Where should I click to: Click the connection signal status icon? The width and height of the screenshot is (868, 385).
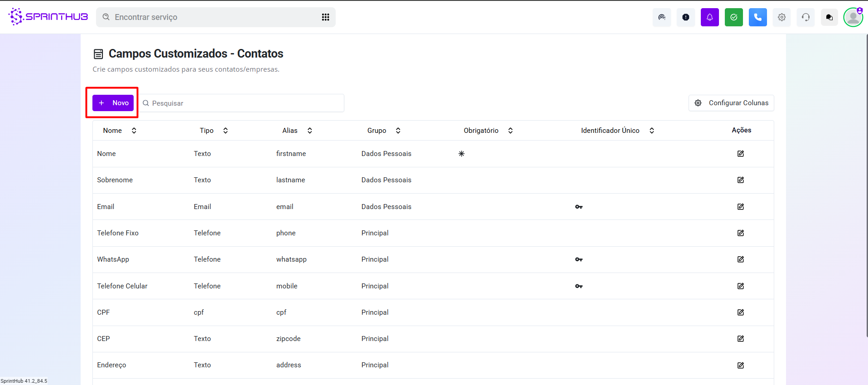(x=661, y=17)
